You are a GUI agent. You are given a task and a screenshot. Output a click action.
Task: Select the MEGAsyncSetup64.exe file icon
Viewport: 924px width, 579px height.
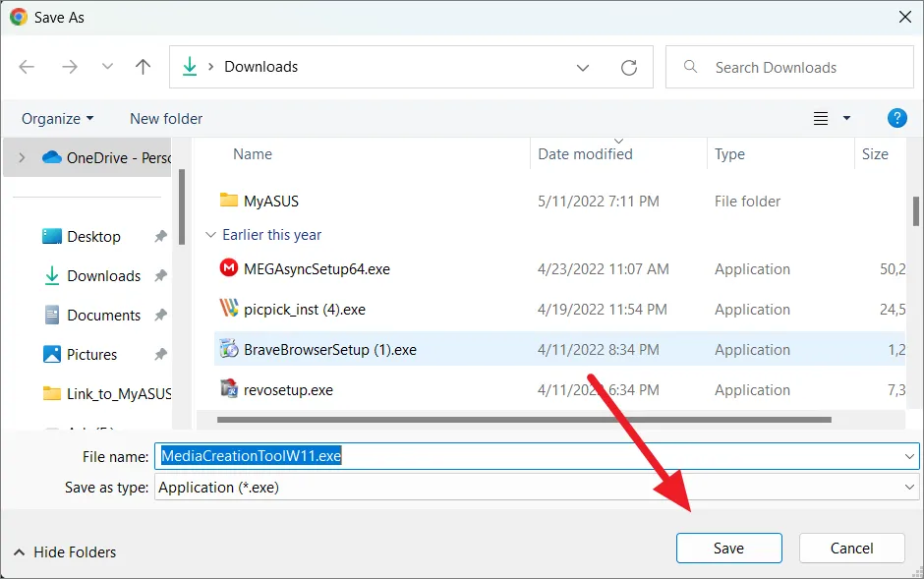[x=229, y=269]
